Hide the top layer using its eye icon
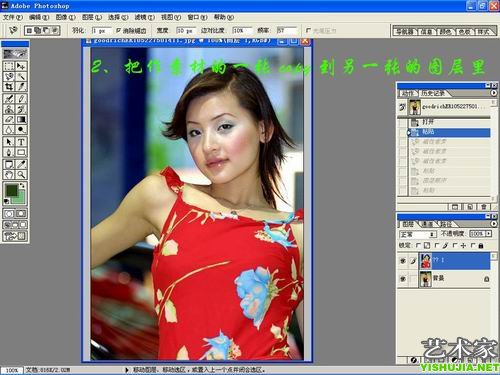 pyautogui.click(x=403, y=261)
